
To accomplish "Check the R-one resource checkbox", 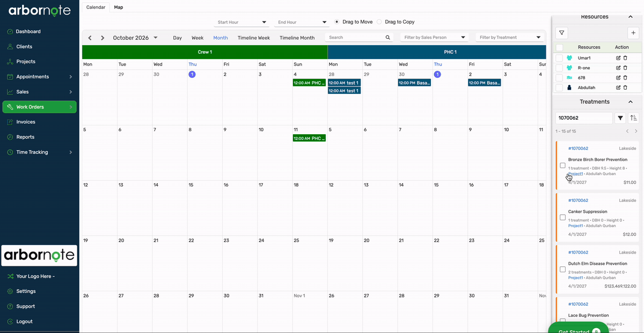I will pyautogui.click(x=559, y=68).
